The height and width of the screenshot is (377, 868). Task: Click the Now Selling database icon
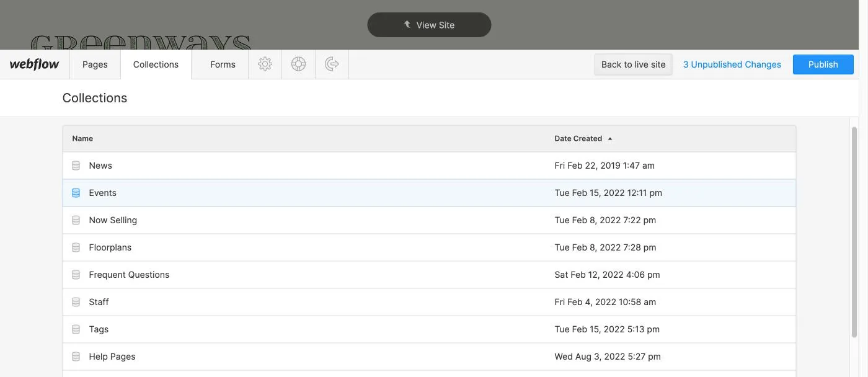click(76, 220)
